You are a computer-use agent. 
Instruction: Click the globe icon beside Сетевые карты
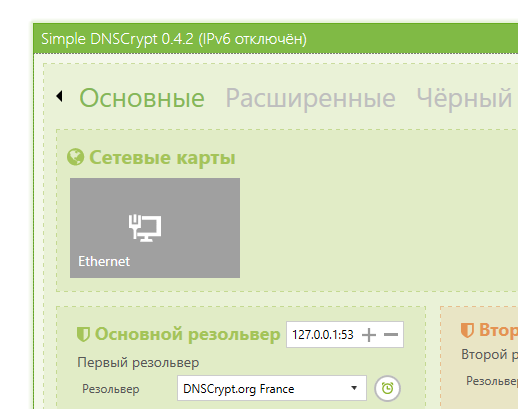point(75,157)
